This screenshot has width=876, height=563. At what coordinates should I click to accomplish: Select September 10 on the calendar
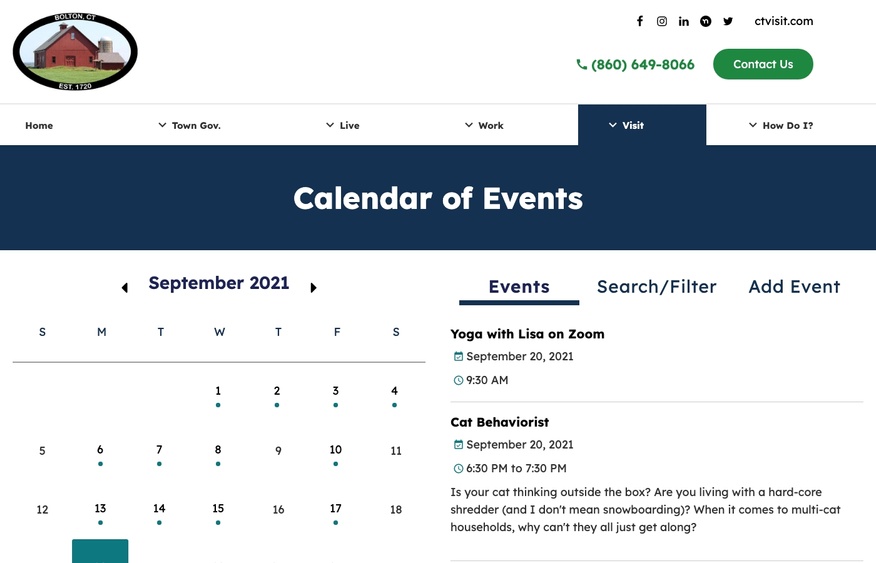[336, 450]
